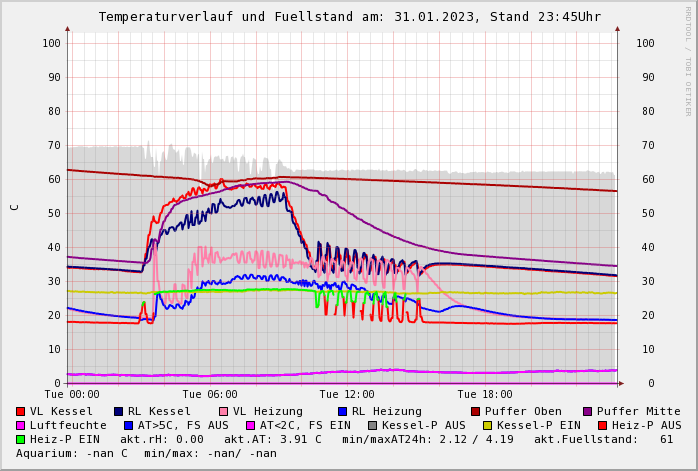Click the 'Tue 00:00' time axis label

click(x=72, y=395)
